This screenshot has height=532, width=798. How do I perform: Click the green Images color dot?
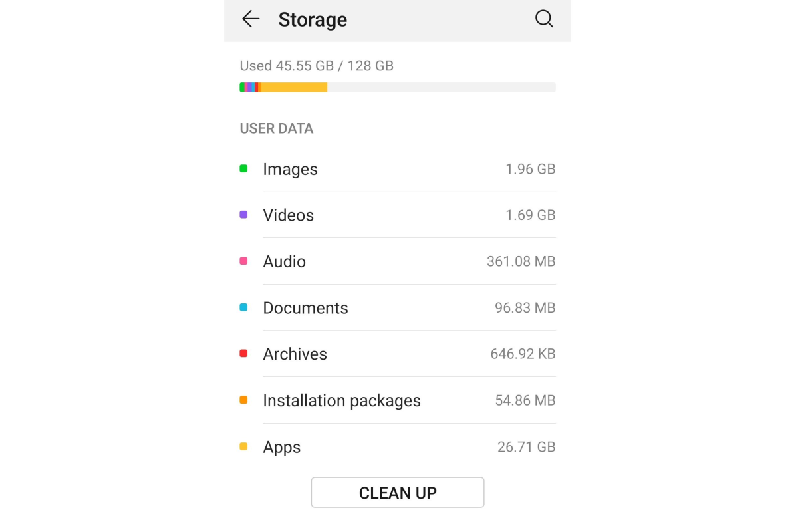coord(243,169)
